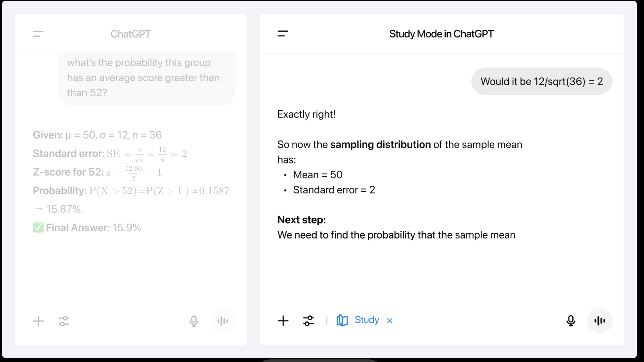
Task: Click the 'Study Mode in ChatGPT' title
Action: pyautogui.click(x=441, y=34)
